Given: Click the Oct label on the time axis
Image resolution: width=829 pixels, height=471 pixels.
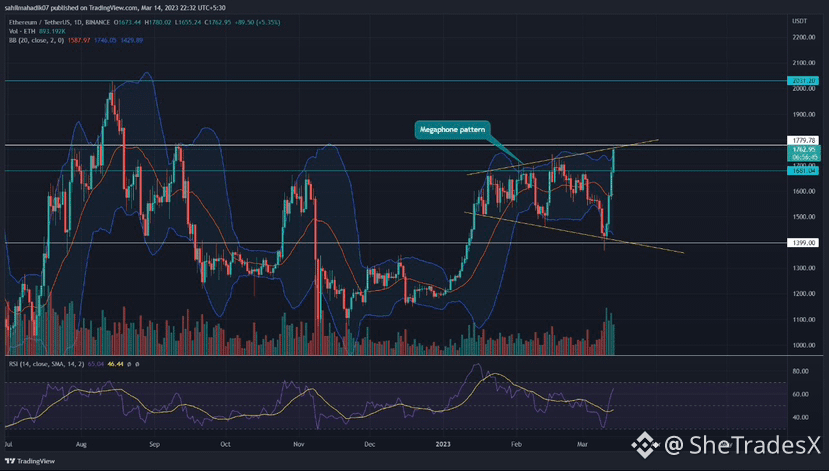Looking at the screenshot, I should (x=225, y=445).
